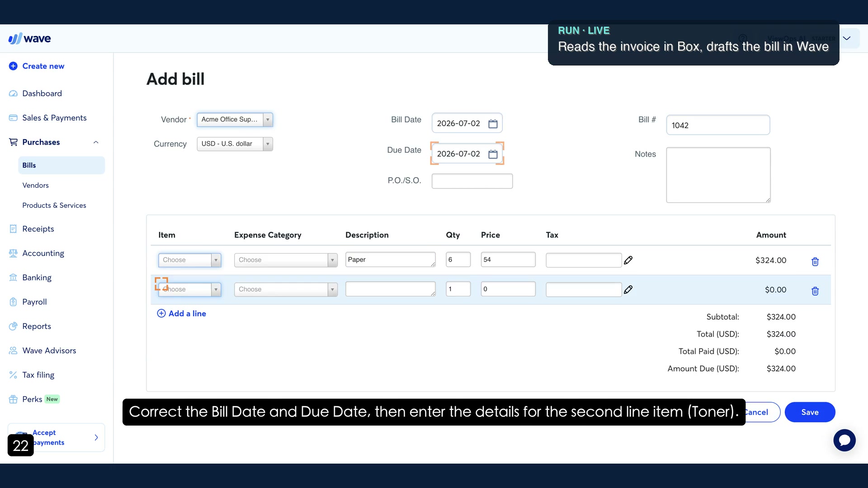Click the Bill # field containing 1042
868x488 pixels.
(x=718, y=125)
